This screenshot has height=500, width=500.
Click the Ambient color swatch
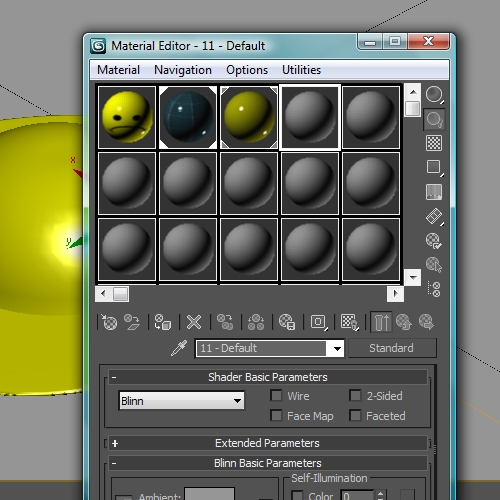[209, 494]
